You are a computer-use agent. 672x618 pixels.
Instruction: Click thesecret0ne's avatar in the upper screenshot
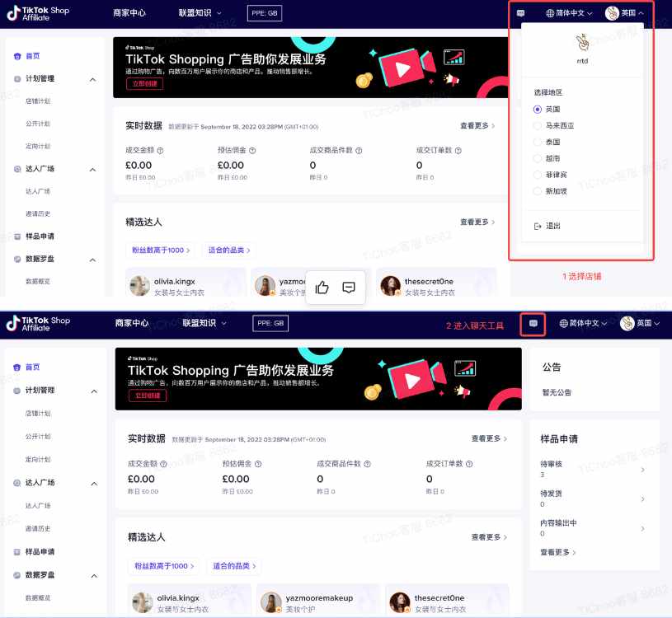[391, 286]
